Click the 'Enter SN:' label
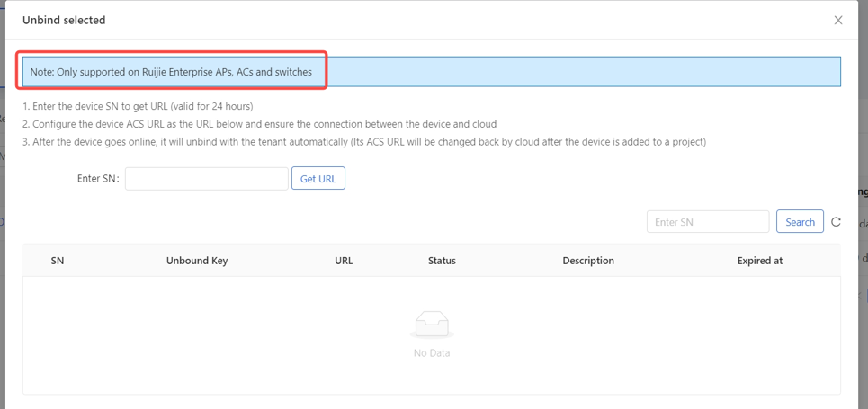 pos(98,179)
